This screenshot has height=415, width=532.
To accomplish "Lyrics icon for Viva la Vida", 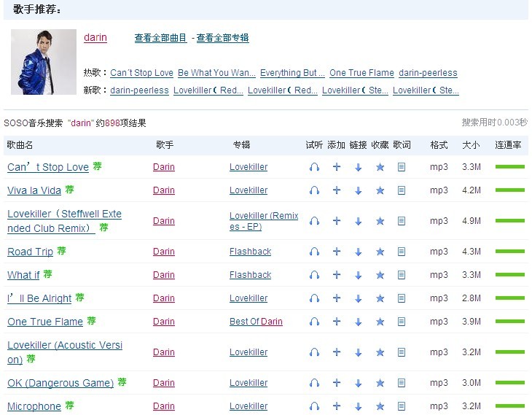I will tap(402, 190).
